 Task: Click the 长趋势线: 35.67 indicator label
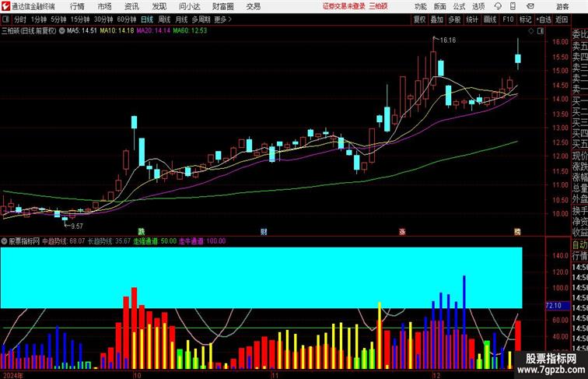tap(109, 241)
